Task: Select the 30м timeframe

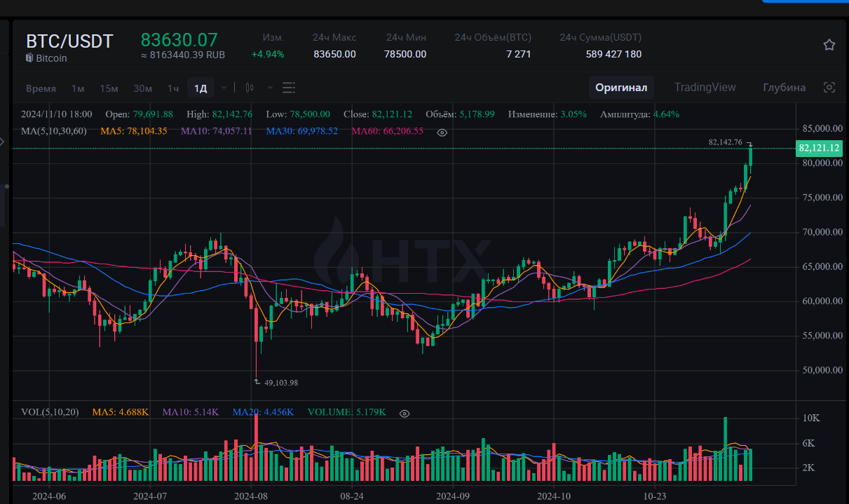Action: click(143, 88)
